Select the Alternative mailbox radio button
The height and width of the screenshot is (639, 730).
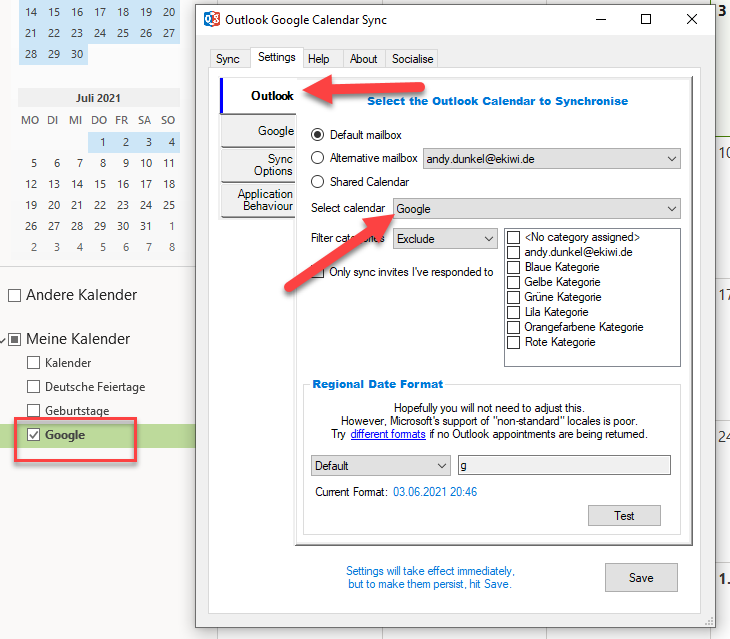coord(318,158)
